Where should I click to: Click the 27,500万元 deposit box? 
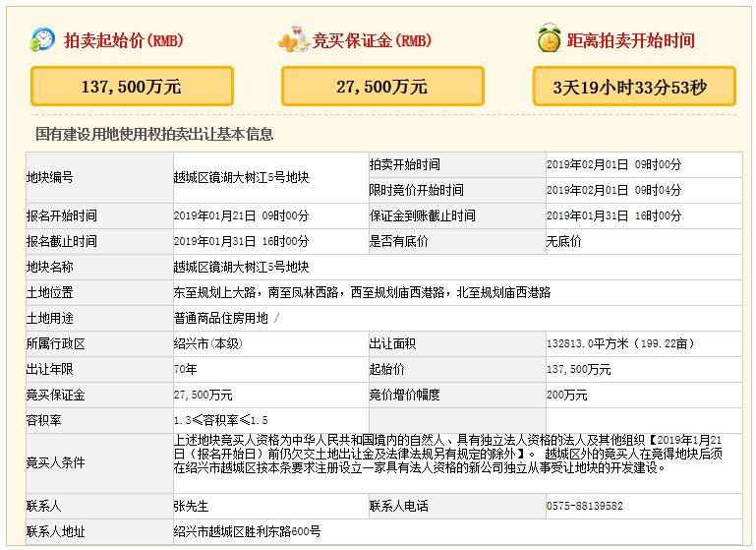coord(382,87)
